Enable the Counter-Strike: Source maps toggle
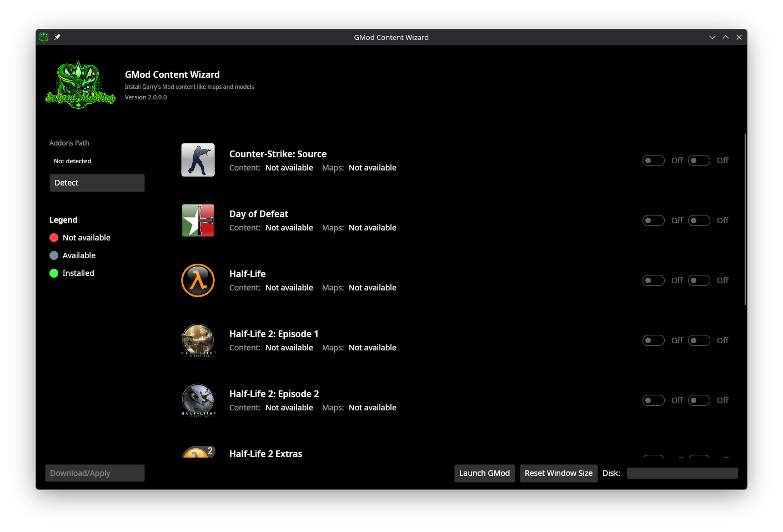 (699, 160)
